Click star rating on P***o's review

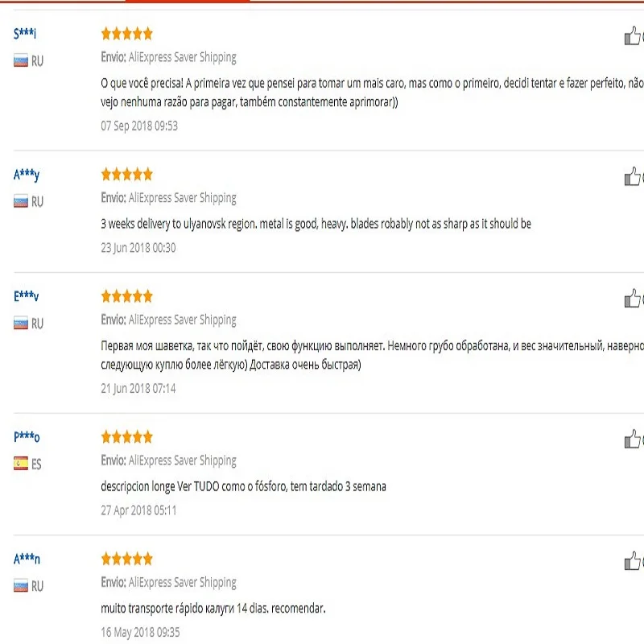(126, 437)
